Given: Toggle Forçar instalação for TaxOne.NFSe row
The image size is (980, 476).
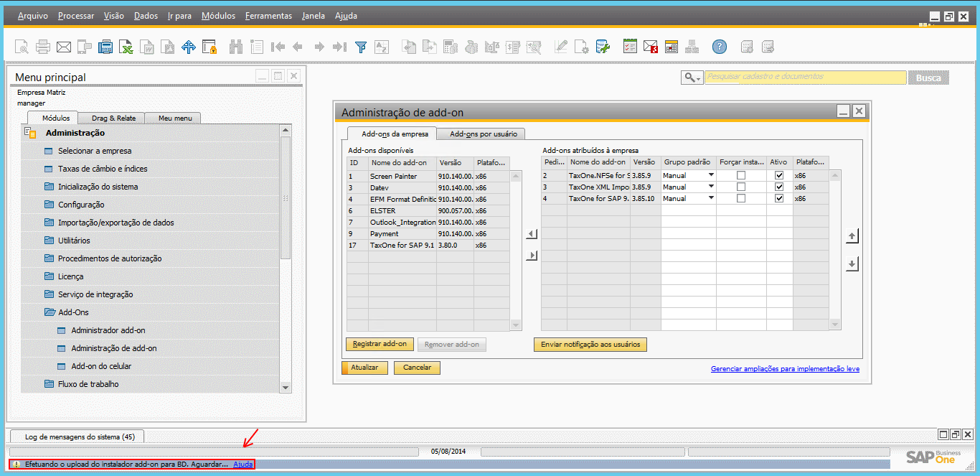Looking at the screenshot, I should pyautogui.click(x=741, y=176).
